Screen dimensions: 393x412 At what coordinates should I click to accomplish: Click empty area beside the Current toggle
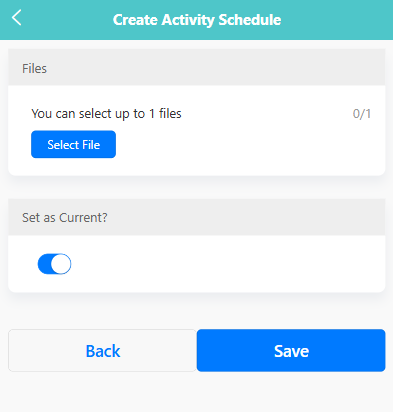(x=227, y=264)
